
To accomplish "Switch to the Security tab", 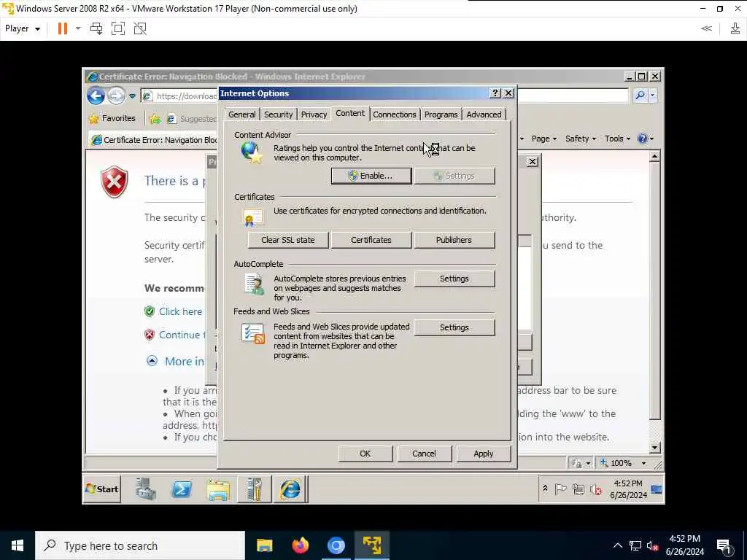I will click(x=278, y=114).
